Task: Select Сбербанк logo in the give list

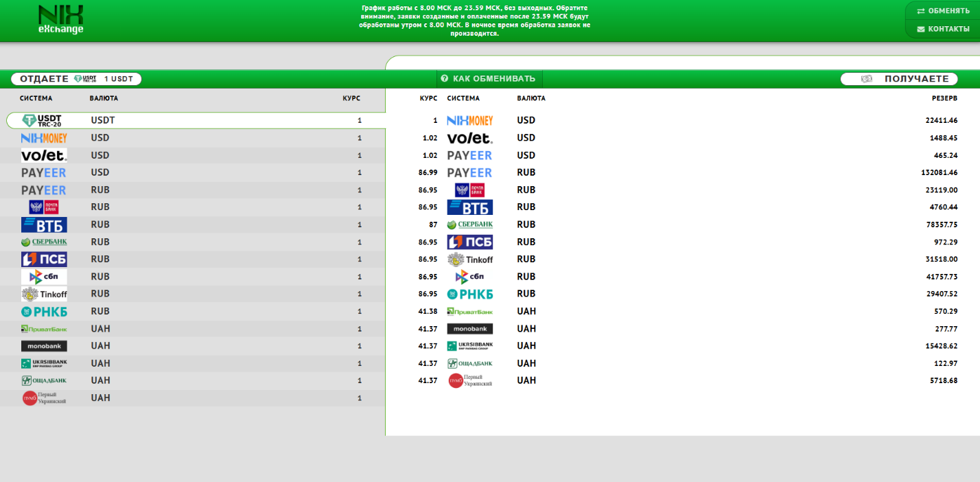Action: [x=44, y=242]
